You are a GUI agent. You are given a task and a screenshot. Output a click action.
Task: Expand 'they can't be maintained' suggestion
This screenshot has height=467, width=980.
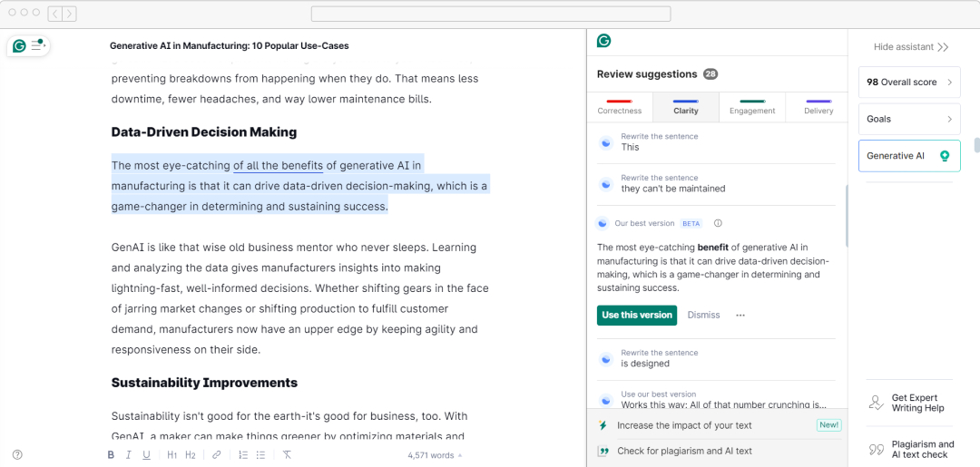[716, 184]
